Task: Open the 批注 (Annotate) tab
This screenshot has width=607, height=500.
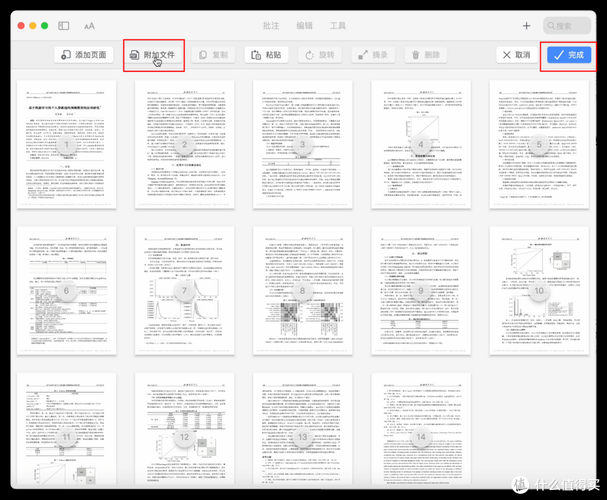Action: [271, 26]
